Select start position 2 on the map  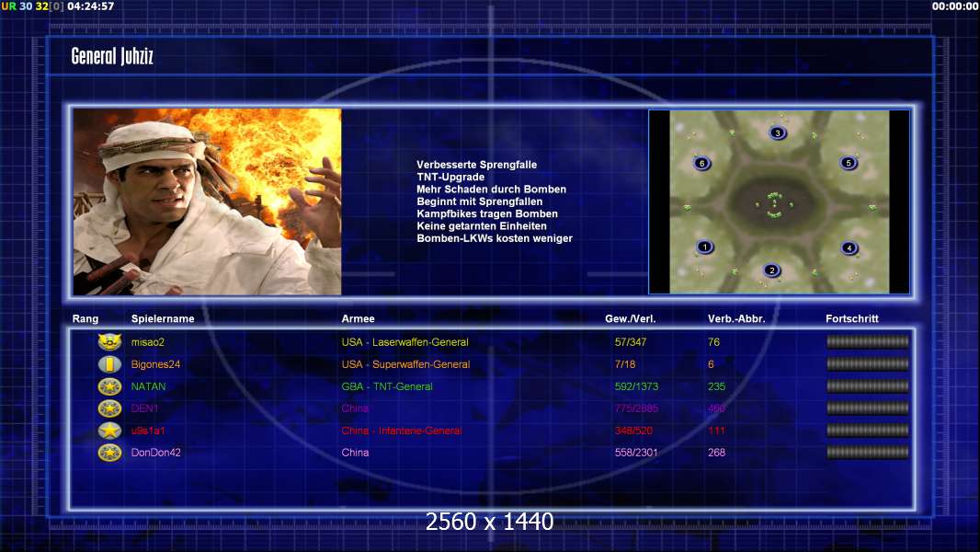pyautogui.click(x=772, y=270)
